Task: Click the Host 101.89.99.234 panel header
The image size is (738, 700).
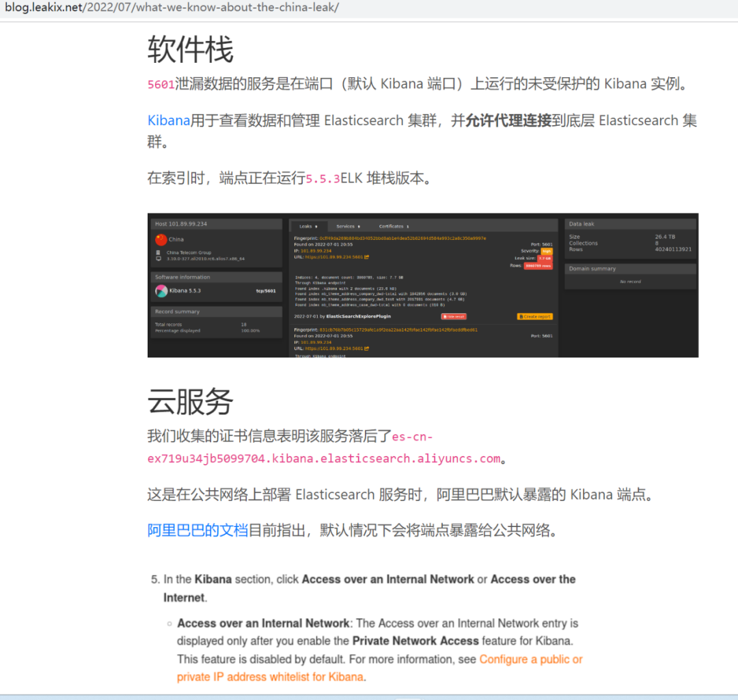Action: (216, 224)
